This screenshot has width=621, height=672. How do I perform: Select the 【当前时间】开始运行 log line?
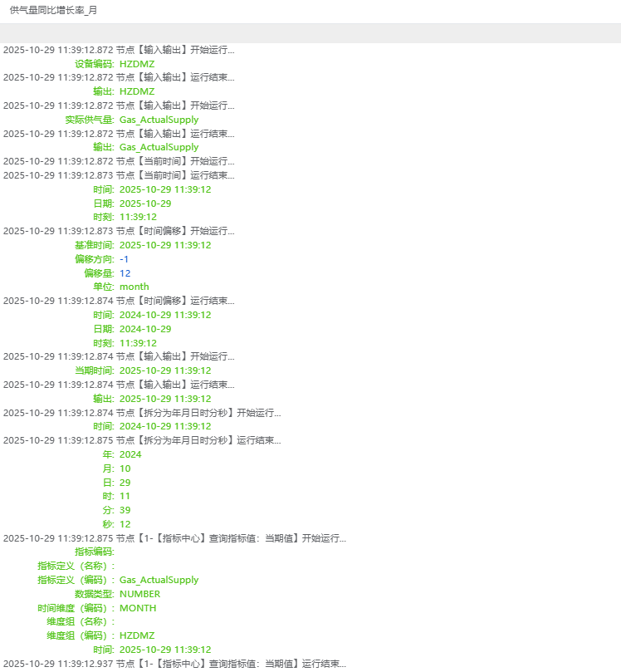[119, 161]
